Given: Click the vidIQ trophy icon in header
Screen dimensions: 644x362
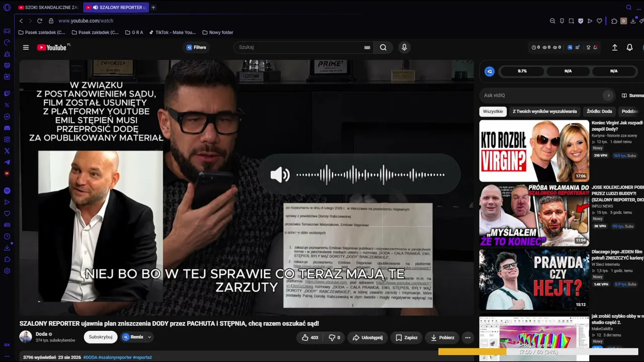Looking at the screenshot, I should (x=588, y=47).
